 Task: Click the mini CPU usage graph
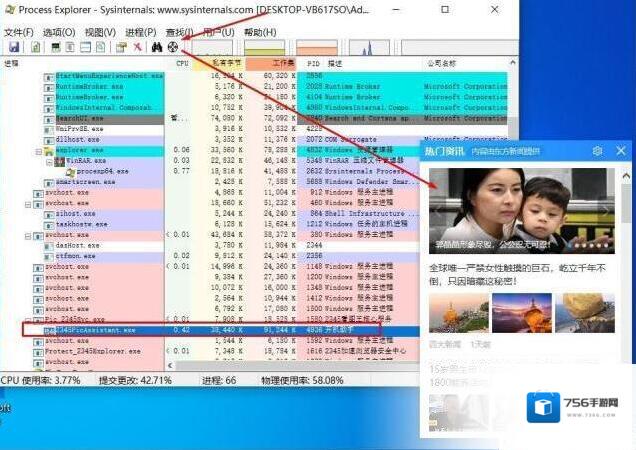click(x=212, y=47)
